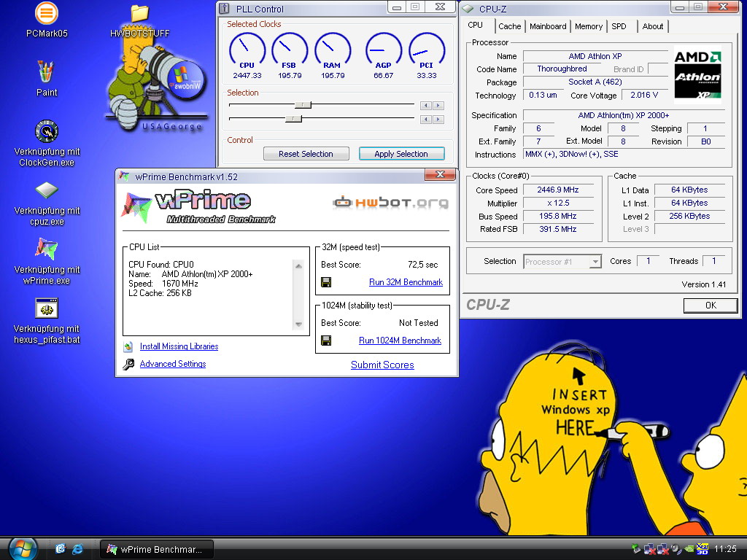Switch to the About tab in CPU-Z
The image size is (747, 560).
653,27
